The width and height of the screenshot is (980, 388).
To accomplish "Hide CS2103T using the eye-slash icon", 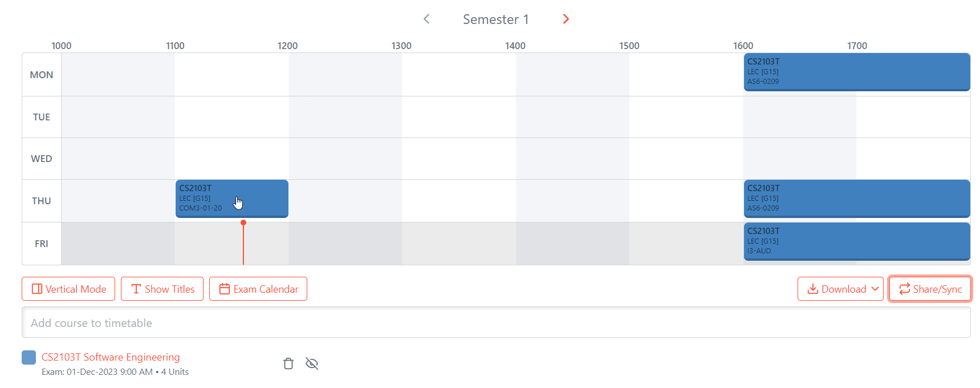I will click(312, 363).
